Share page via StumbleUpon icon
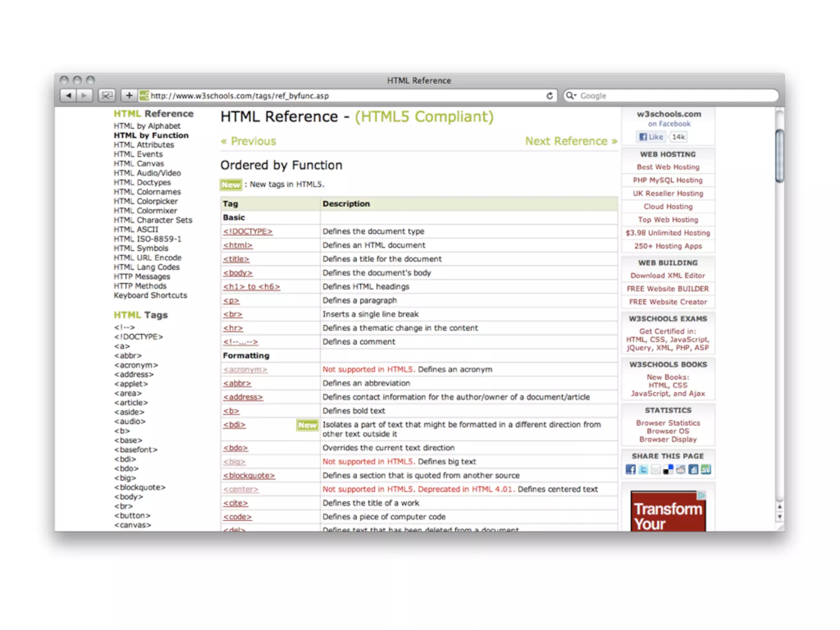This screenshot has height=630, width=840. click(x=706, y=469)
